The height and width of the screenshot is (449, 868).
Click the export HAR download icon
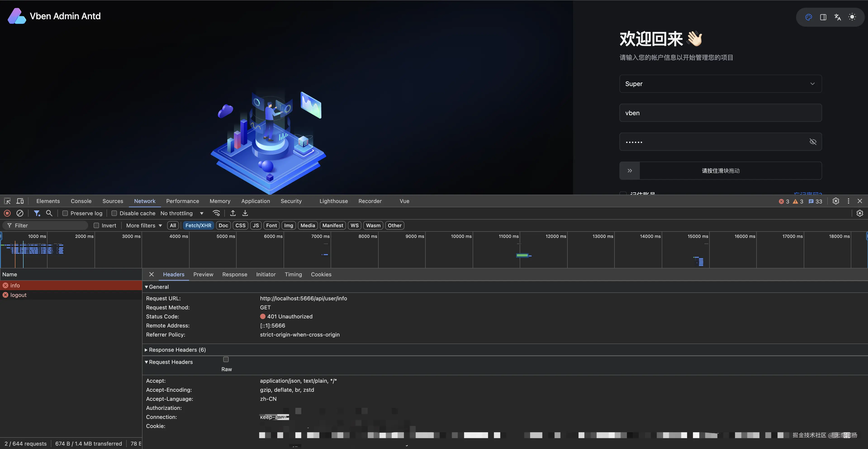click(245, 213)
